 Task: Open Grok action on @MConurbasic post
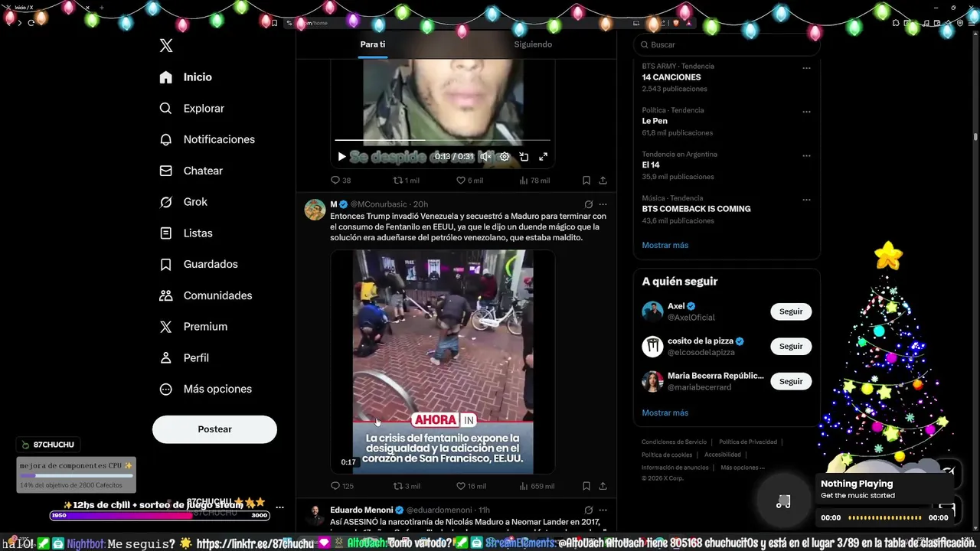point(588,204)
